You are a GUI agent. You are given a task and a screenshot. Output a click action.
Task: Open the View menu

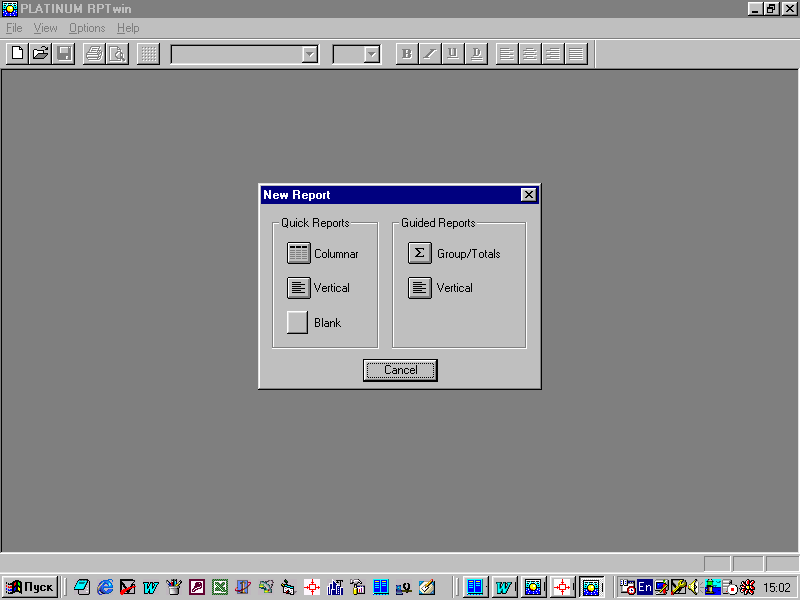pyautogui.click(x=45, y=28)
